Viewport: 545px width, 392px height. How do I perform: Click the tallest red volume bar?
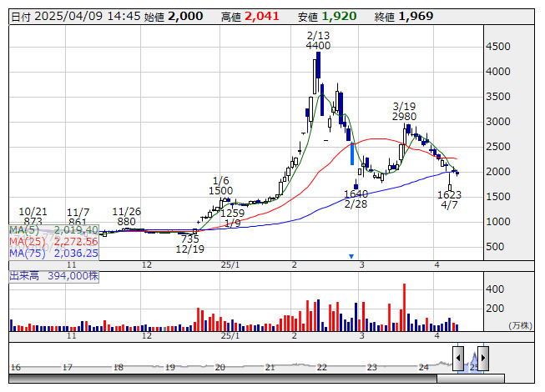pos(404,307)
